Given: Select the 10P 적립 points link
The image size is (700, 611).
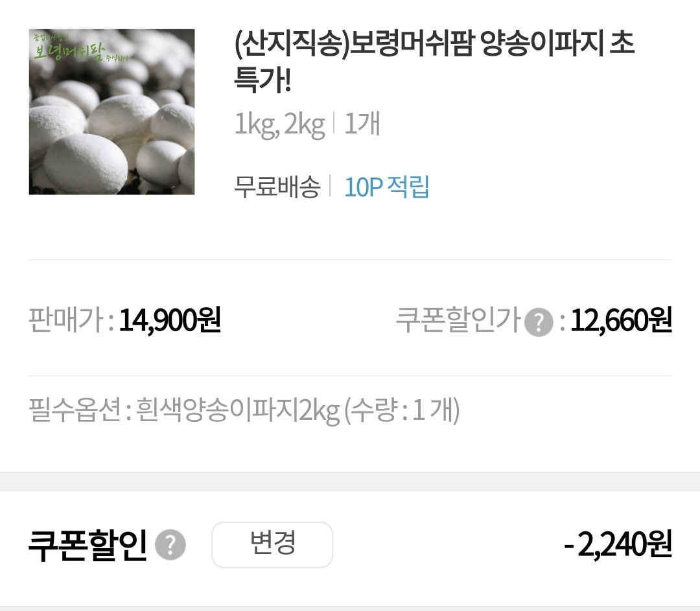Looking at the screenshot, I should tap(386, 187).
